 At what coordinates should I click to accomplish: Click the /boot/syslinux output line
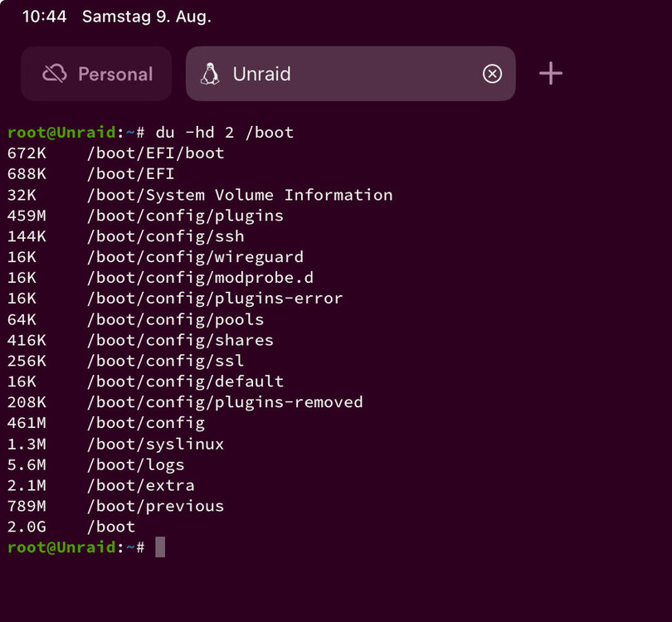(115, 445)
